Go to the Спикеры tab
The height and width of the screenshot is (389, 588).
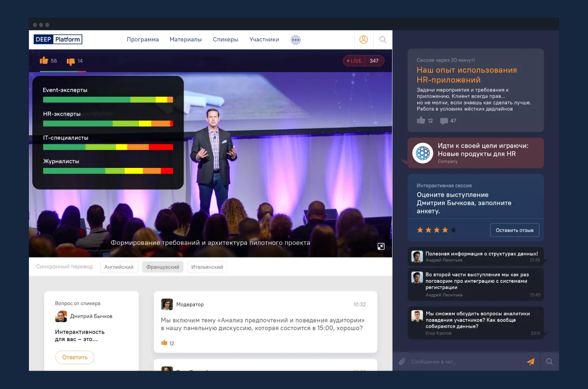pos(225,40)
